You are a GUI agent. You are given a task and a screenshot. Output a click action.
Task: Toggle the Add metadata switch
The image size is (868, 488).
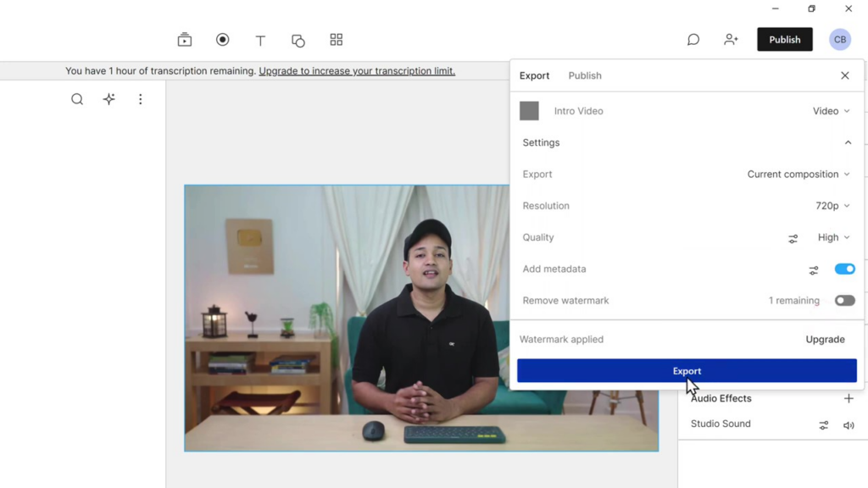(x=845, y=269)
